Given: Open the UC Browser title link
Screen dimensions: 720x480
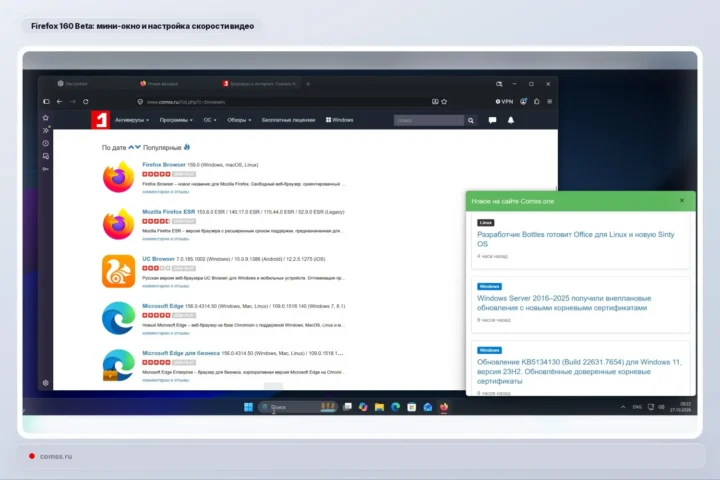Looking at the screenshot, I should 158,259.
